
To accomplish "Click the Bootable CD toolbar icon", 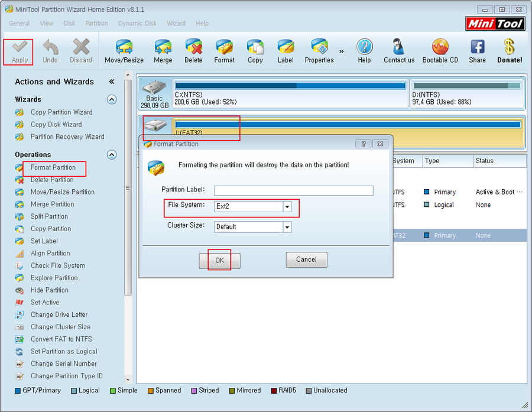I will (440, 47).
